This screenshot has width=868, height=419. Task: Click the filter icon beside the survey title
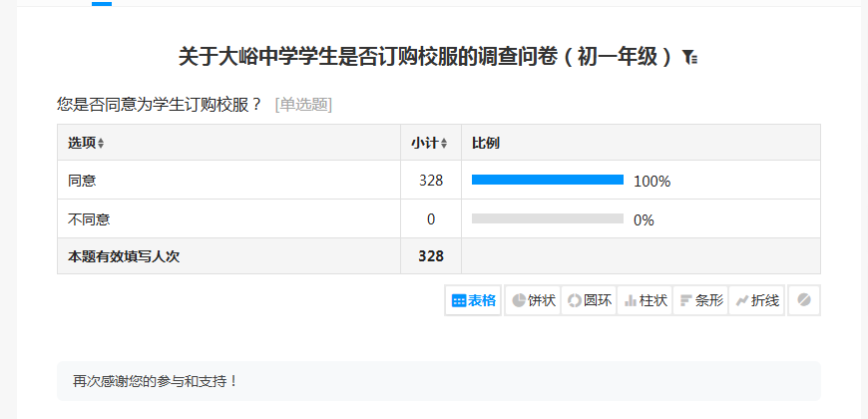(689, 58)
